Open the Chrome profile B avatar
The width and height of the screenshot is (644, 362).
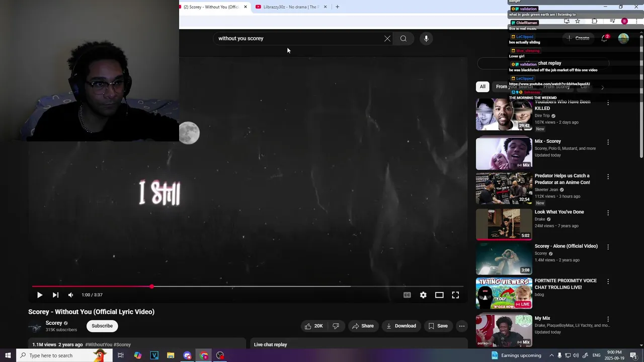tap(624, 21)
